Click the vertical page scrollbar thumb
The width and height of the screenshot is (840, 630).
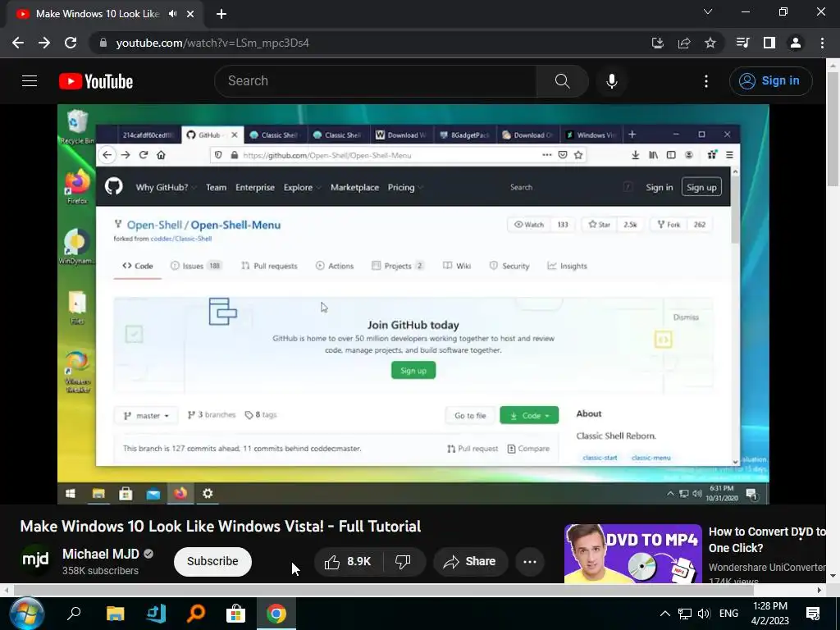(x=833, y=129)
